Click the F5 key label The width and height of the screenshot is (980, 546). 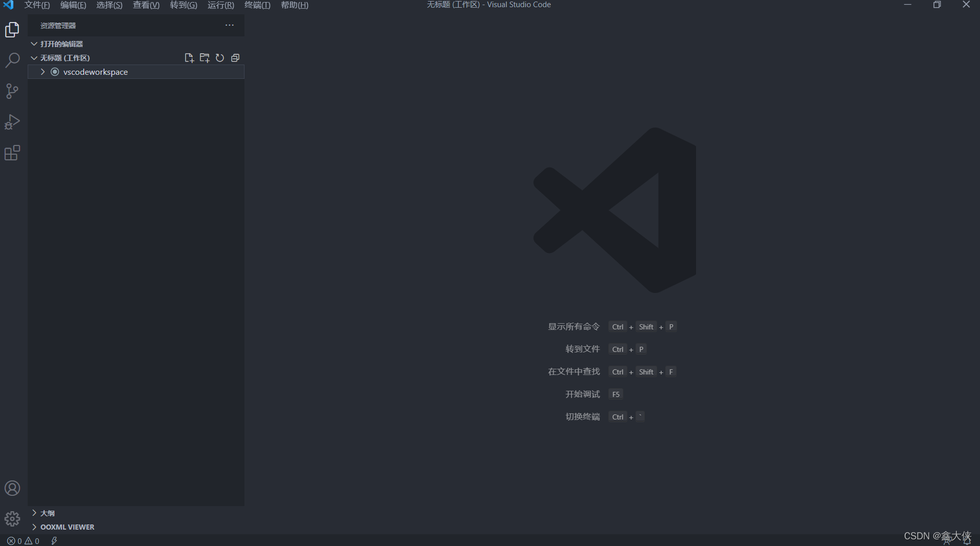[616, 394]
